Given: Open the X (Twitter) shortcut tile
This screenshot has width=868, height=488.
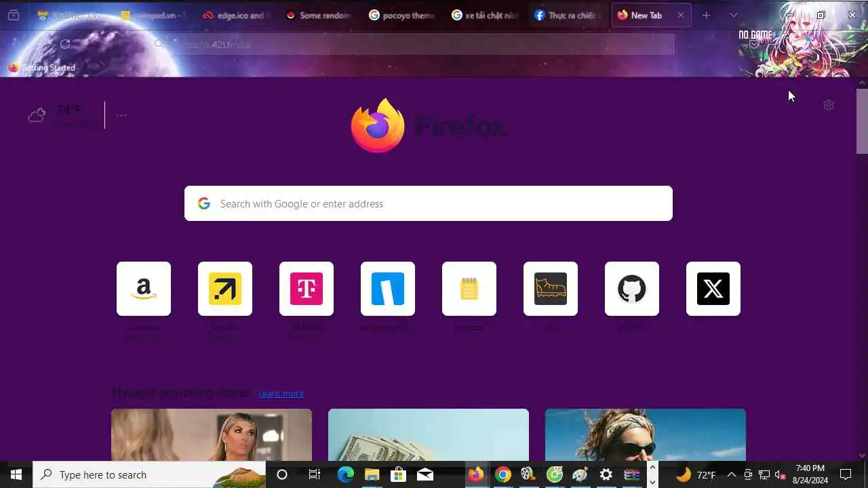Looking at the screenshot, I should (713, 289).
